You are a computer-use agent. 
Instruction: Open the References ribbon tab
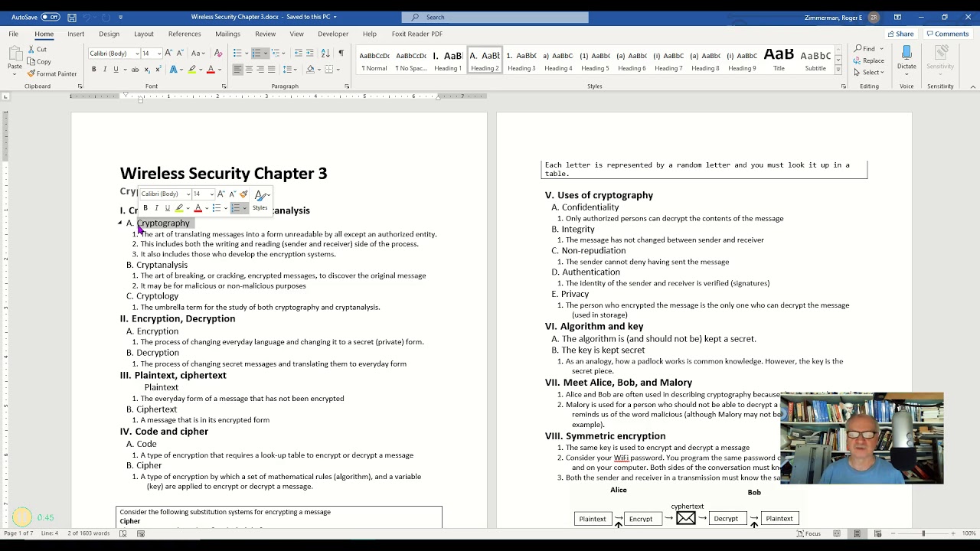point(185,34)
